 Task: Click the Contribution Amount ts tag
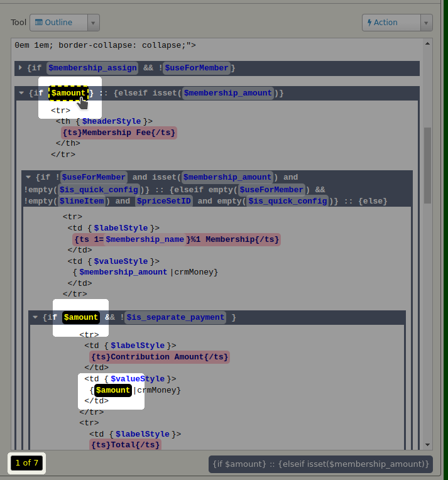click(160, 357)
